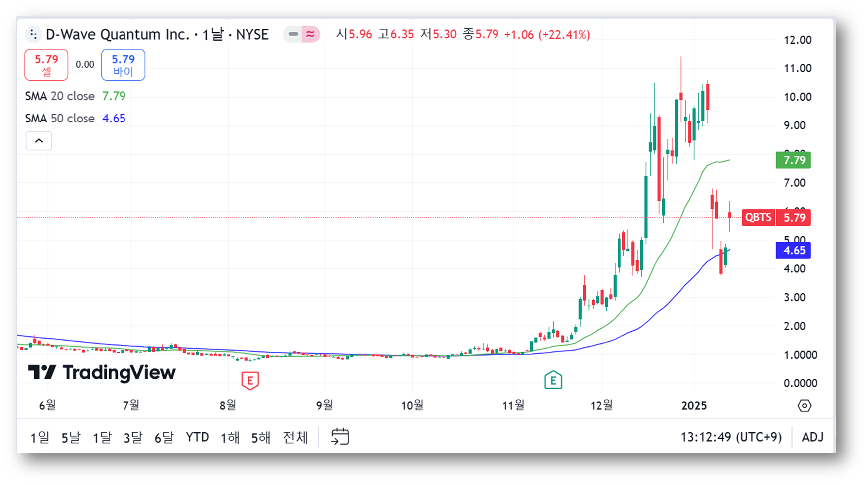Select the 3달 time range
Image resolution: width=868 pixels, height=485 pixels.
pos(133,438)
